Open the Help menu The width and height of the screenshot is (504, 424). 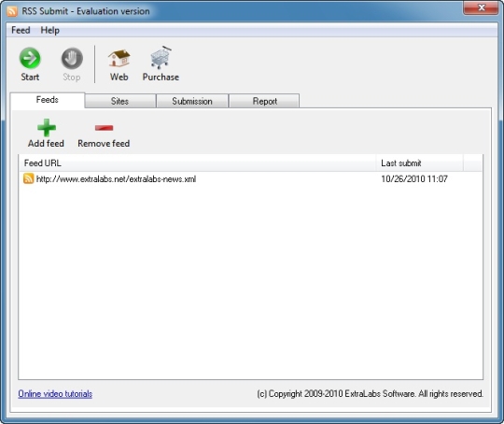tap(49, 30)
